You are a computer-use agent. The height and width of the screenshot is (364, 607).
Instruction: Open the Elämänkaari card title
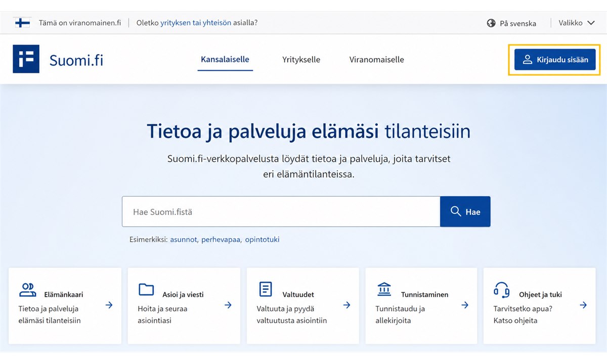click(x=64, y=295)
